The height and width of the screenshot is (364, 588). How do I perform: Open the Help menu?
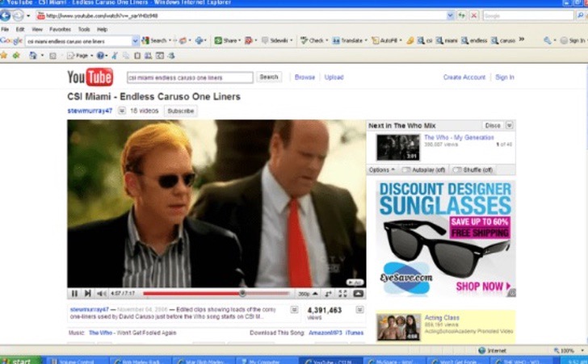tap(103, 29)
